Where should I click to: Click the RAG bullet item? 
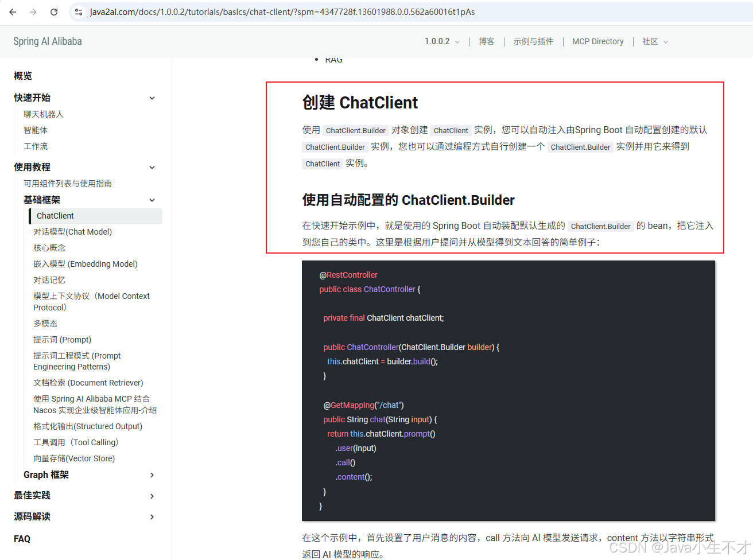333,60
